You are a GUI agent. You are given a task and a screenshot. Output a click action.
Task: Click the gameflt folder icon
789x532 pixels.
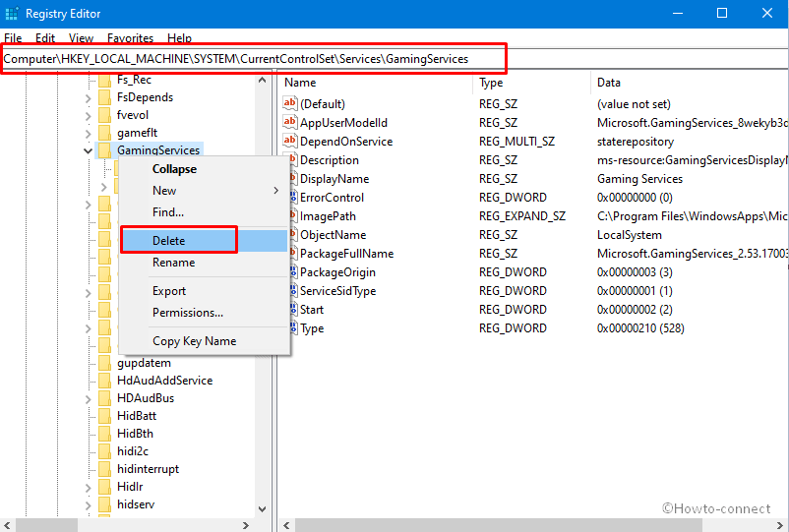104,133
